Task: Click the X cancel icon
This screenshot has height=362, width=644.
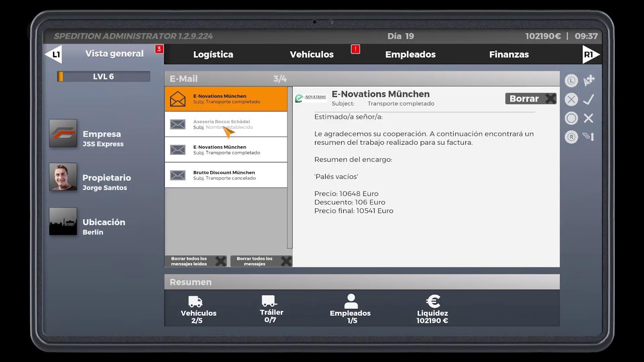Action: click(589, 118)
